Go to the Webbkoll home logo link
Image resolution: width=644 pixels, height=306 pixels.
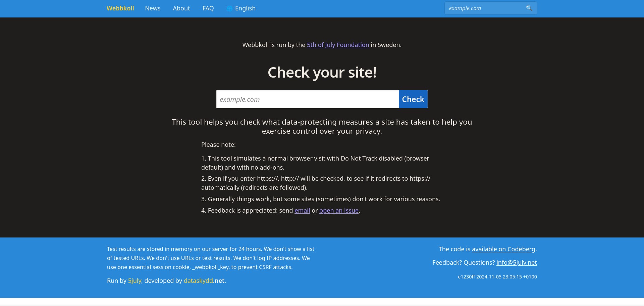click(x=120, y=8)
